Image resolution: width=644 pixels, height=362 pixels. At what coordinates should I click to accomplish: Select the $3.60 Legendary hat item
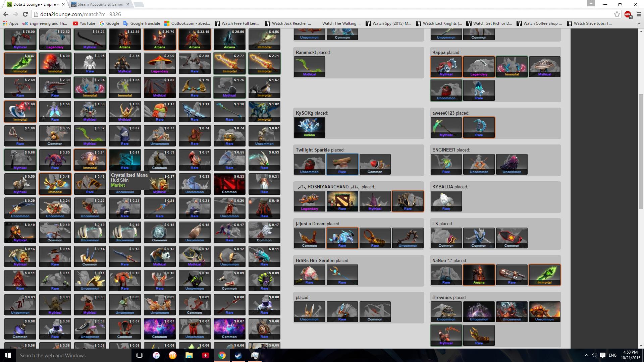click(x=160, y=63)
